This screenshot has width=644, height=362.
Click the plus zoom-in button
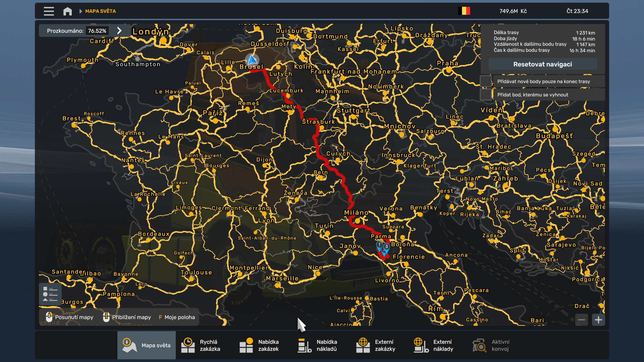(599, 320)
